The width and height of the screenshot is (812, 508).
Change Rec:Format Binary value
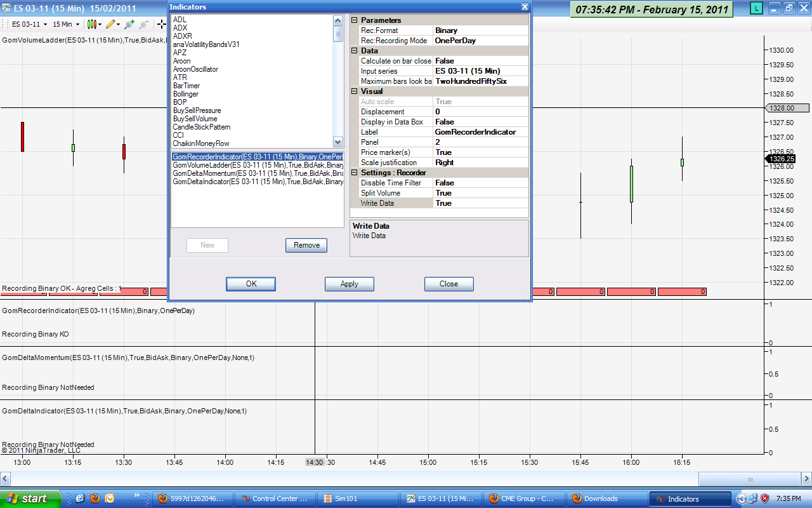click(x=481, y=30)
